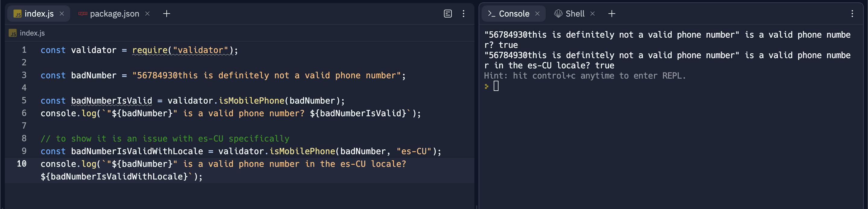Select the Console tab

(x=514, y=14)
